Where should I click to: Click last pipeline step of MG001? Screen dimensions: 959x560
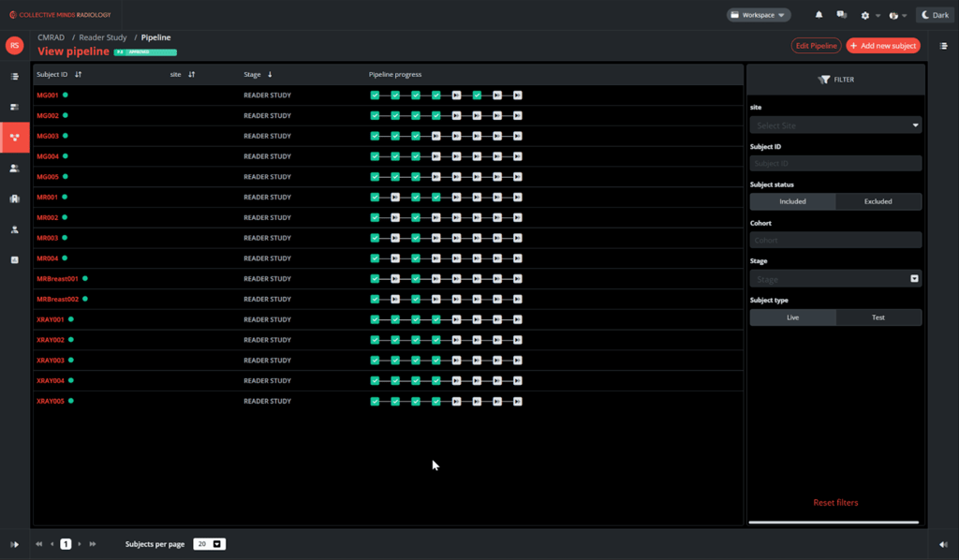517,96
